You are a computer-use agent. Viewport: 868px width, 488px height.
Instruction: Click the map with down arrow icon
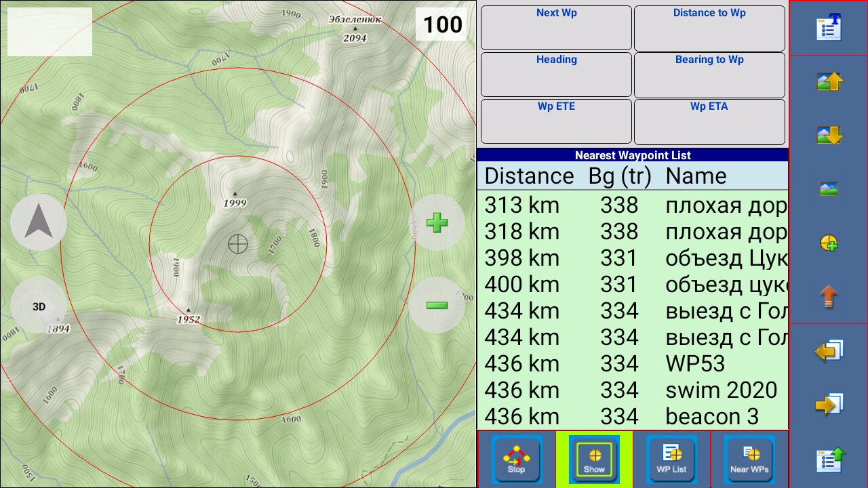pyautogui.click(x=829, y=136)
